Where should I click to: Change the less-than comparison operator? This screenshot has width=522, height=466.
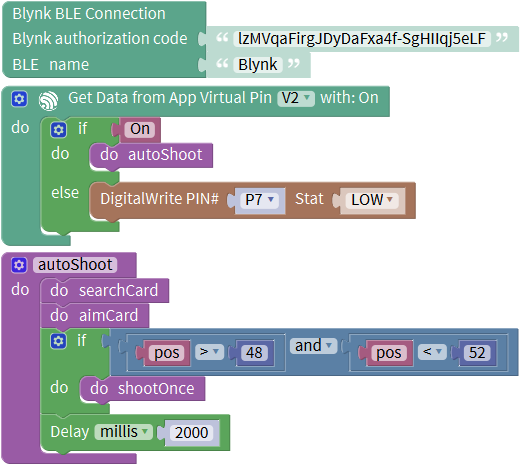(x=432, y=352)
